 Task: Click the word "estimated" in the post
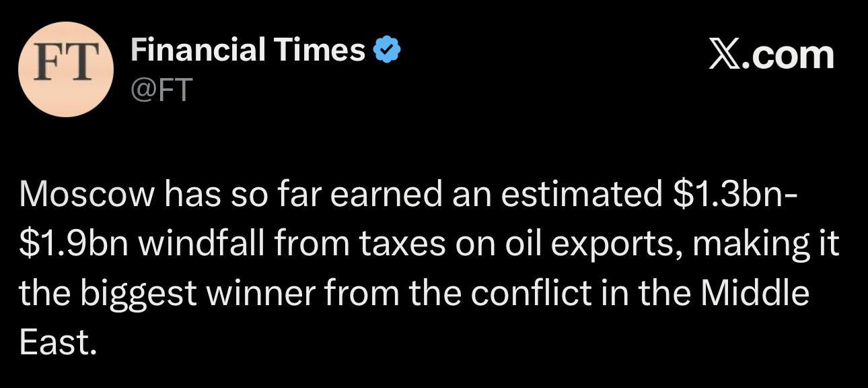(569, 196)
